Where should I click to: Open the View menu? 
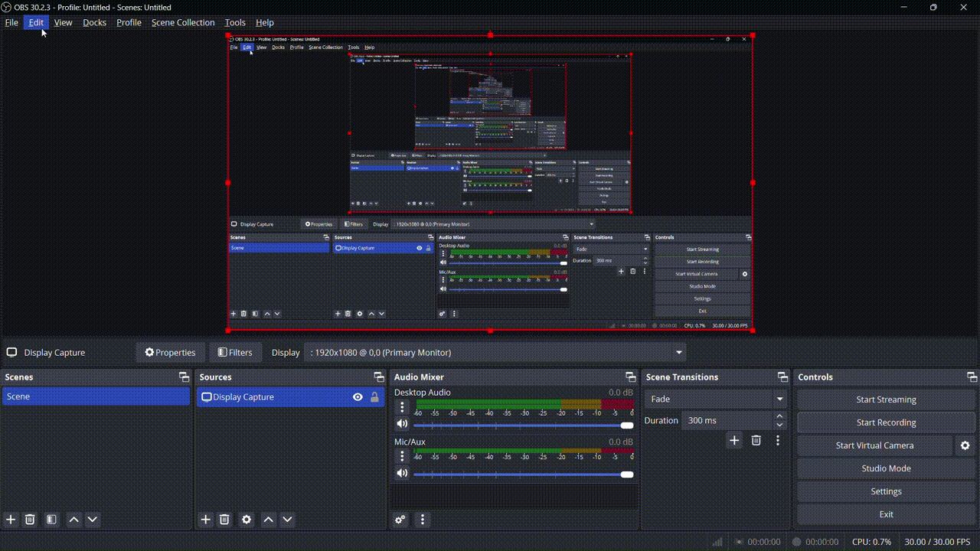click(x=63, y=22)
